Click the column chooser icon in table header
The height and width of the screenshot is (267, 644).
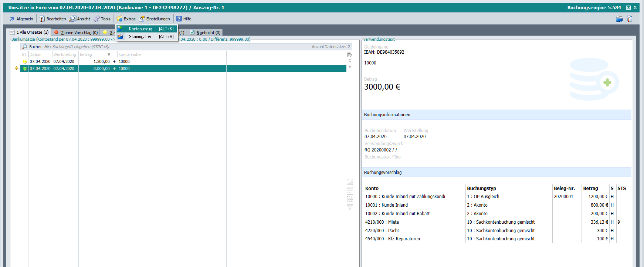[349, 55]
